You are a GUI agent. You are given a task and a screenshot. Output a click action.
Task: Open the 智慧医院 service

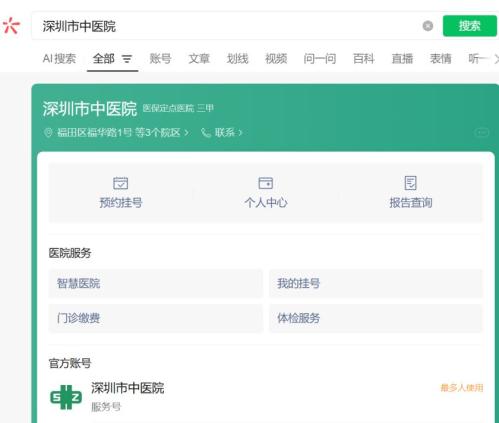(155, 284)
